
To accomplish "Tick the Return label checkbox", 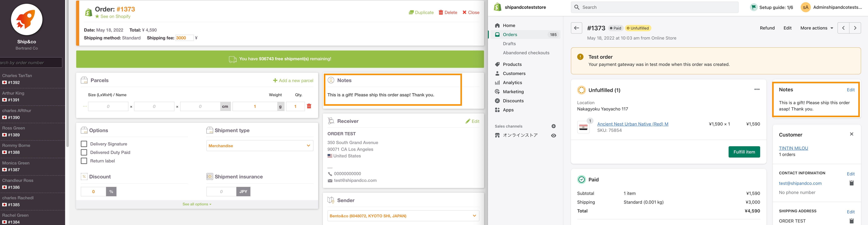I will (x=84, y=161).
